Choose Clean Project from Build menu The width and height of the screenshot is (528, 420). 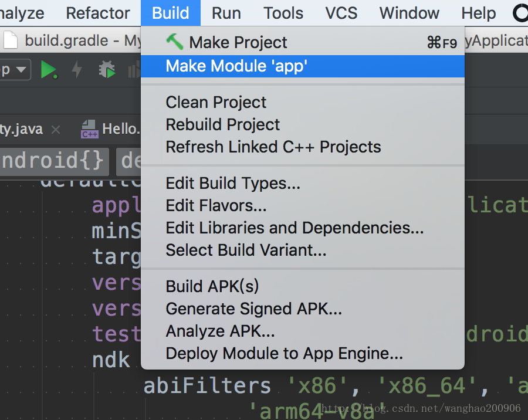tap(216, 102)
